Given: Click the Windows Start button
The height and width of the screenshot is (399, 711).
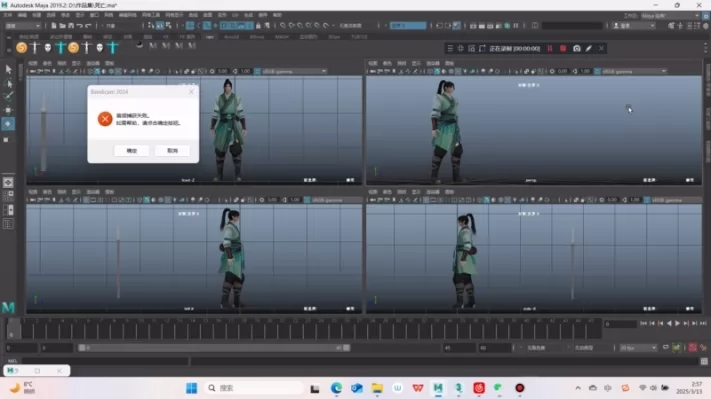Looking at the screenshot, I should (191, 388).
